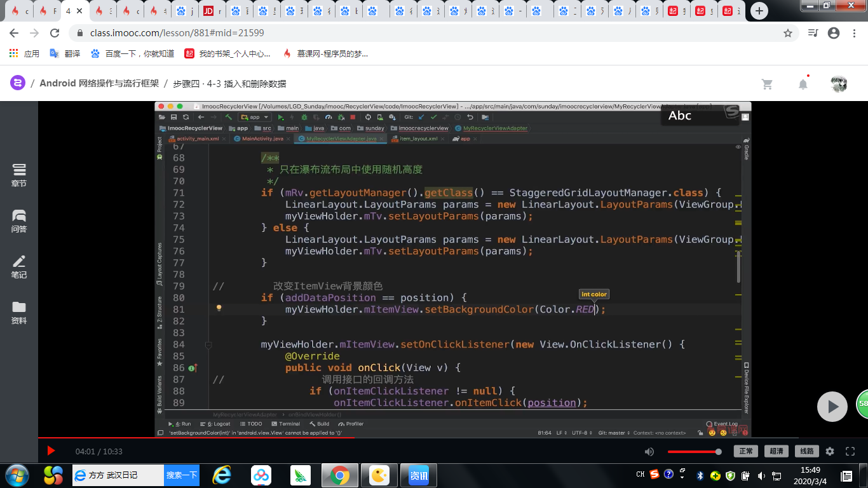The width and height of the screenshot is (868, 488).
Task: Open 百度一下，你就知道 bookmark
Action: pyautogui.click(x=132, y=54)
